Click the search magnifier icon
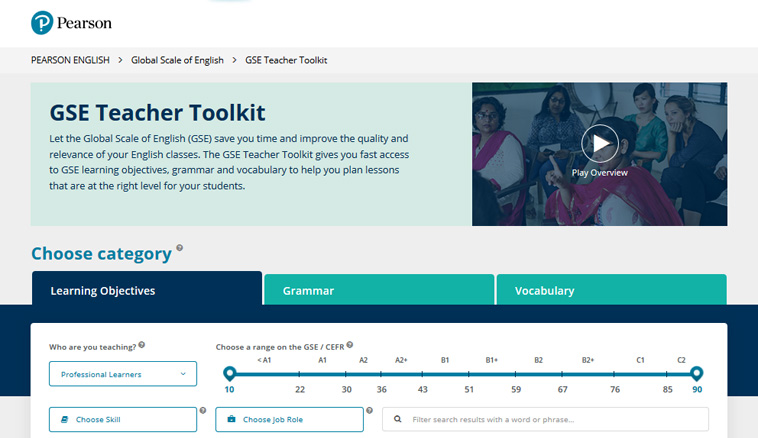Viewport: 758px width, 438px height. [x=397, y=419]
